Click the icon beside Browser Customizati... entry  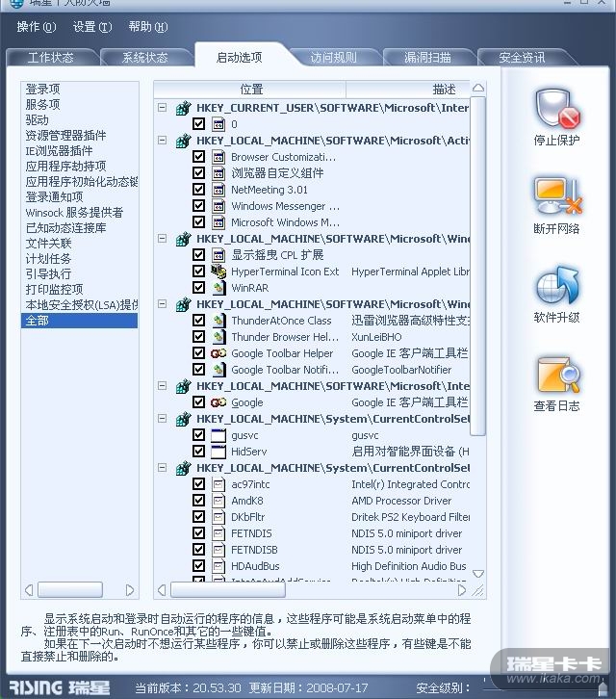coord(218,157)
